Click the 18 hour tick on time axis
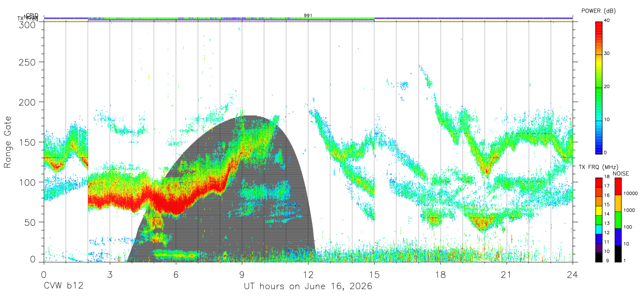 click(440, 274)
